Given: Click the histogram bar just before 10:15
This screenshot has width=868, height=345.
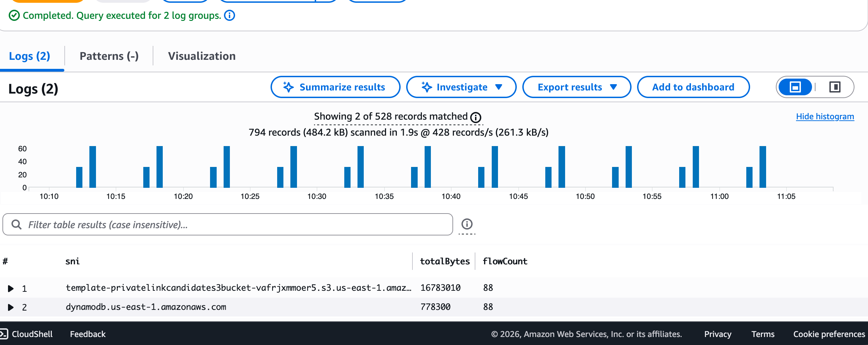Looking at the screenshot, I should (93, 167).
